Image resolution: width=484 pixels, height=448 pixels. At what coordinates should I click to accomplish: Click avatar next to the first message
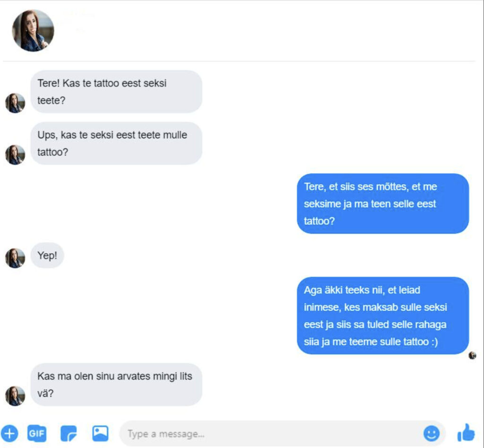pyautogui.click(x=15, y=103)
